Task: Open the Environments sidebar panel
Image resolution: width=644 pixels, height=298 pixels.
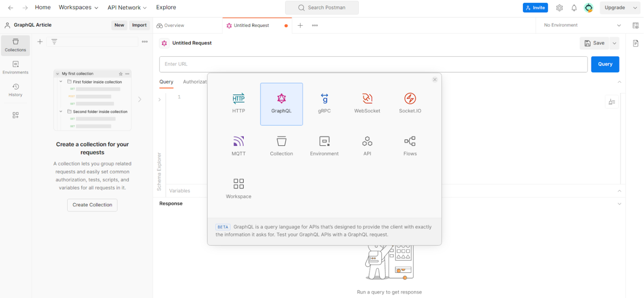Action: (x=15, y=68)
